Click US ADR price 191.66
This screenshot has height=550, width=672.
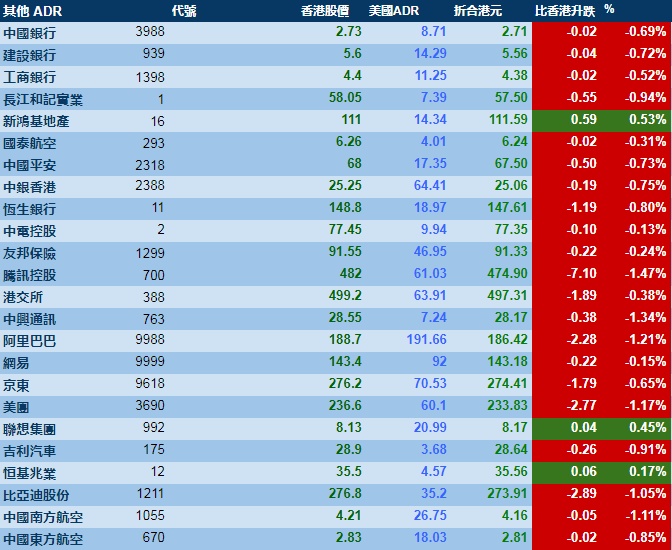click(x=427, y=339)
